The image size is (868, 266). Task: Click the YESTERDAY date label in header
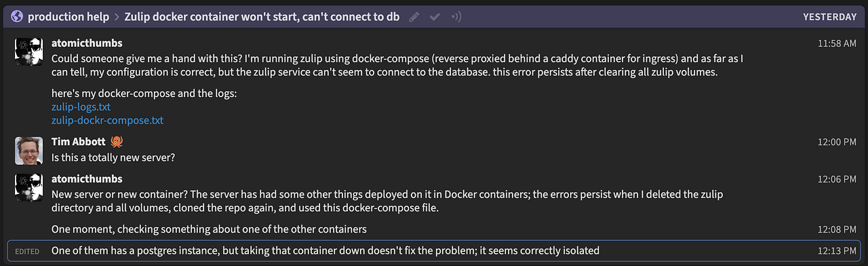829,16
